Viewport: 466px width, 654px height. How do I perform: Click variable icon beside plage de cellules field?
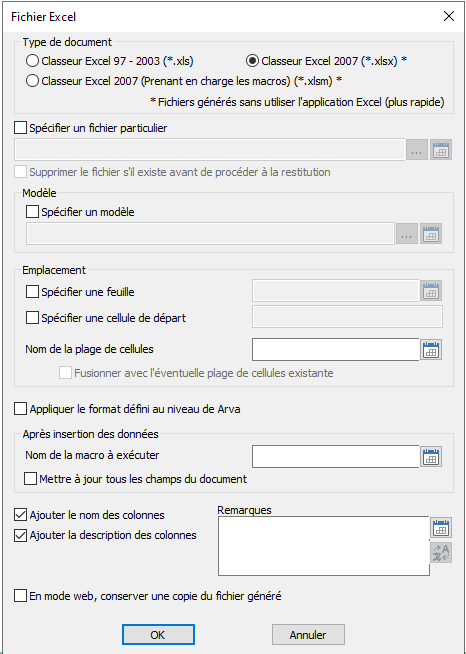[431, 350]
